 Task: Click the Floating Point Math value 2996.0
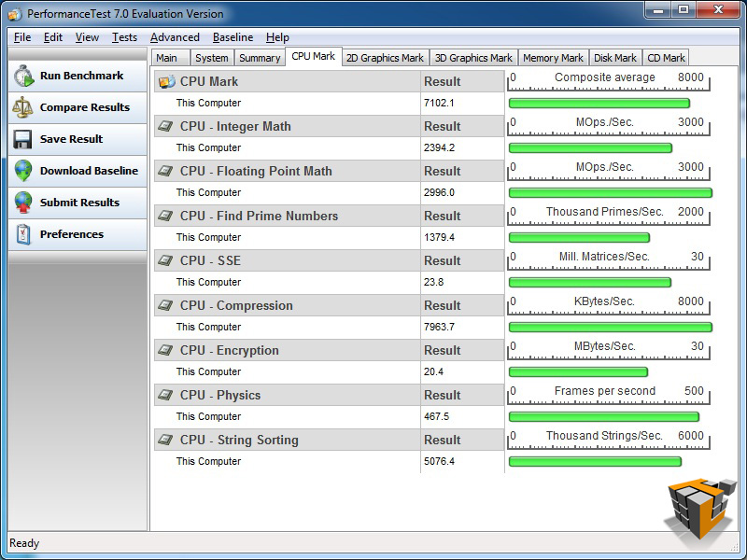[x=439, y=192]
